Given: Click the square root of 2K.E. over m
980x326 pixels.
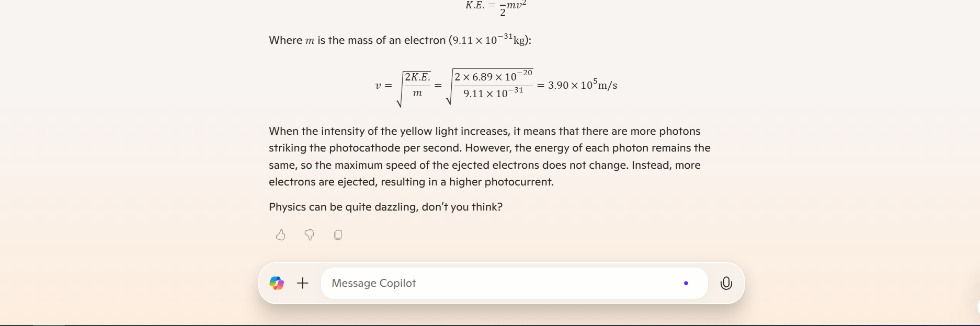Looking at the screenshot, I should 414,89.
